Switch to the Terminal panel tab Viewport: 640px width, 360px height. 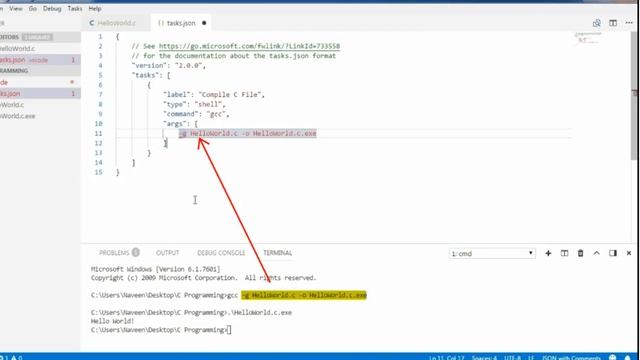coord(278,253)
